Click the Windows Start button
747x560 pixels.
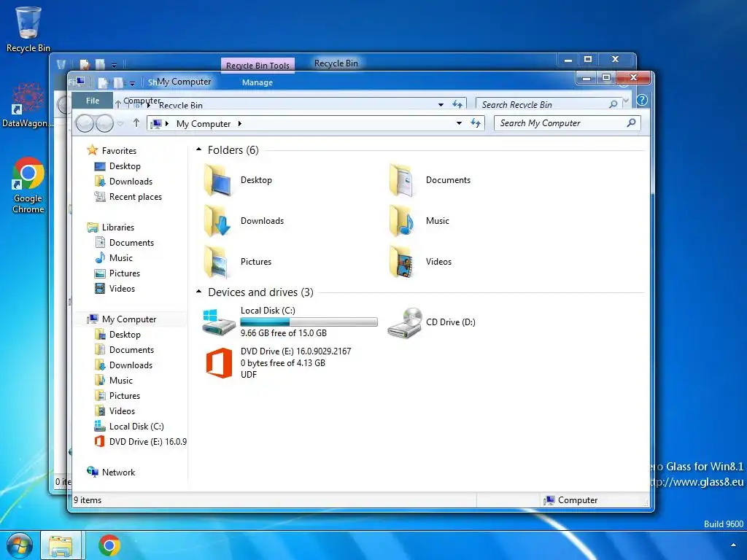pos(19,545)
